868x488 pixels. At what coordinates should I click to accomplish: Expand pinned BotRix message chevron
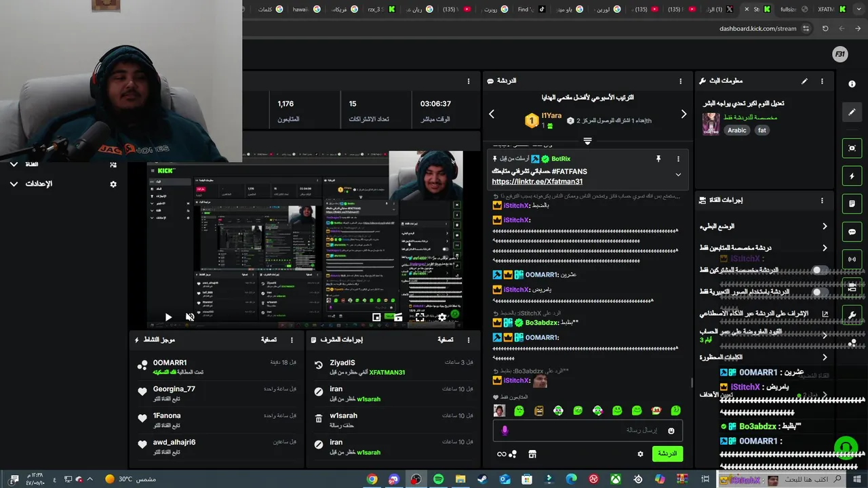pyautogui.click(x=678, y=175)
